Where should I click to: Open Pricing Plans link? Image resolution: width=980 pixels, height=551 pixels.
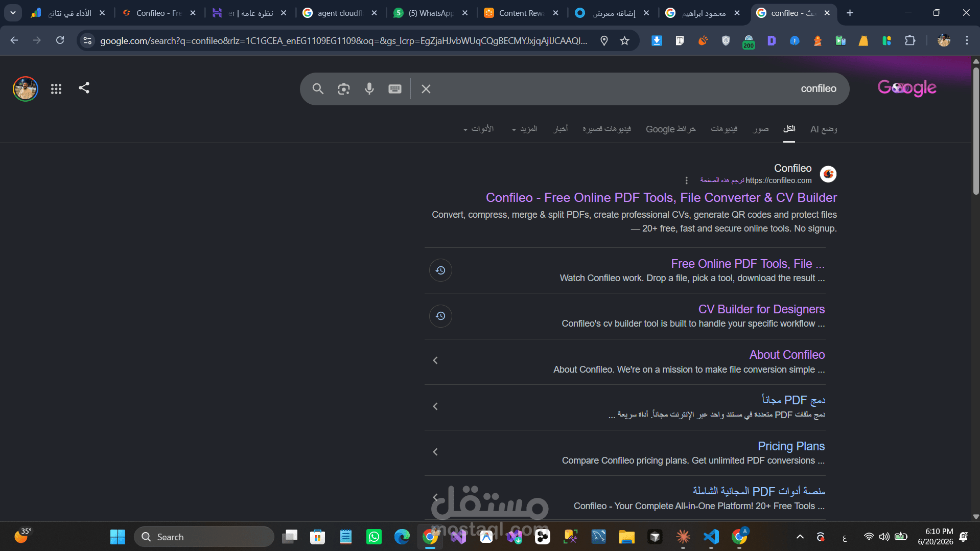(791, 446)
